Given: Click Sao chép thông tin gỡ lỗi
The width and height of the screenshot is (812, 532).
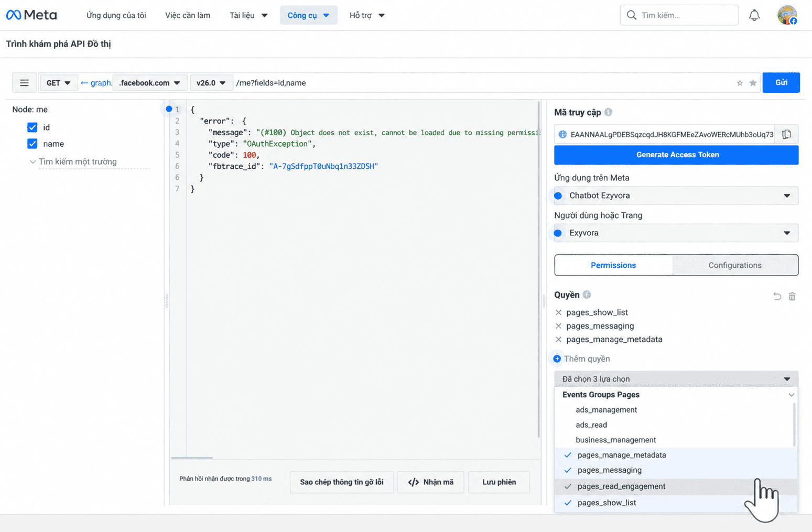Looking at the screenshot, I should (342, 482).
